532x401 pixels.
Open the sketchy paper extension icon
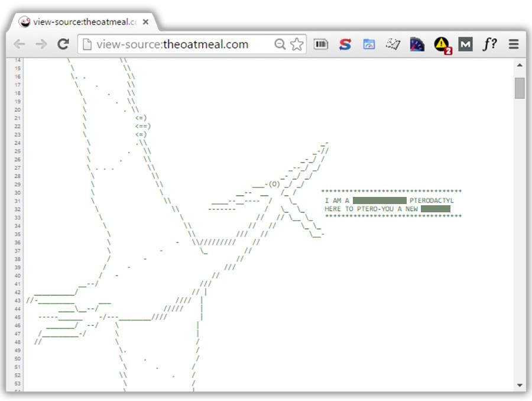point(393,44)
